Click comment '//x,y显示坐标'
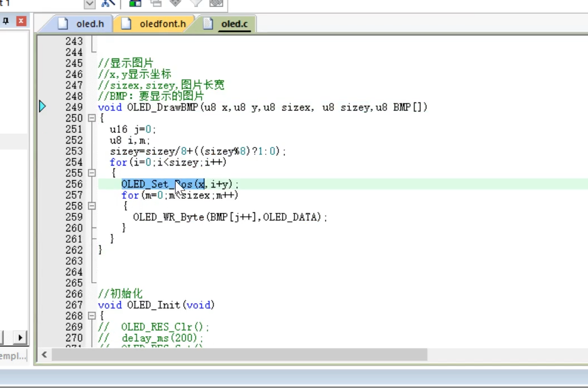The image size is (588, 388). click(134, 74)
